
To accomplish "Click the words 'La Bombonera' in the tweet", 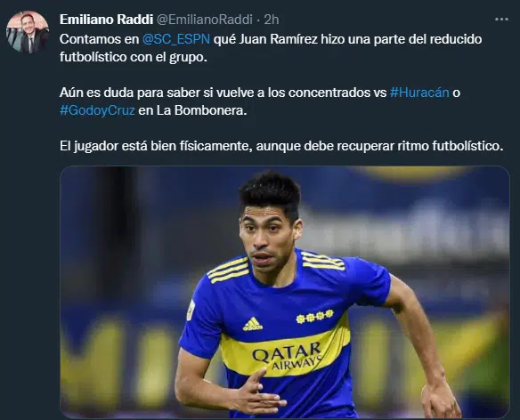I will (201, 110).
